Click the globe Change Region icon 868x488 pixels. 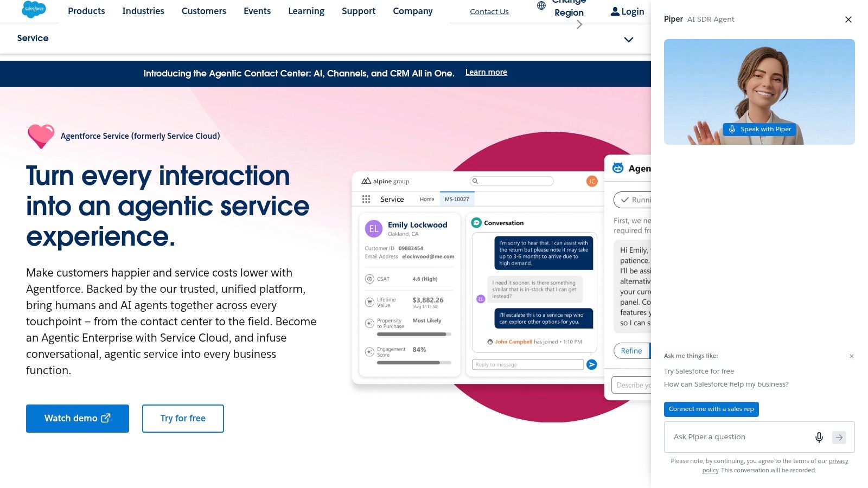point(541,5)
